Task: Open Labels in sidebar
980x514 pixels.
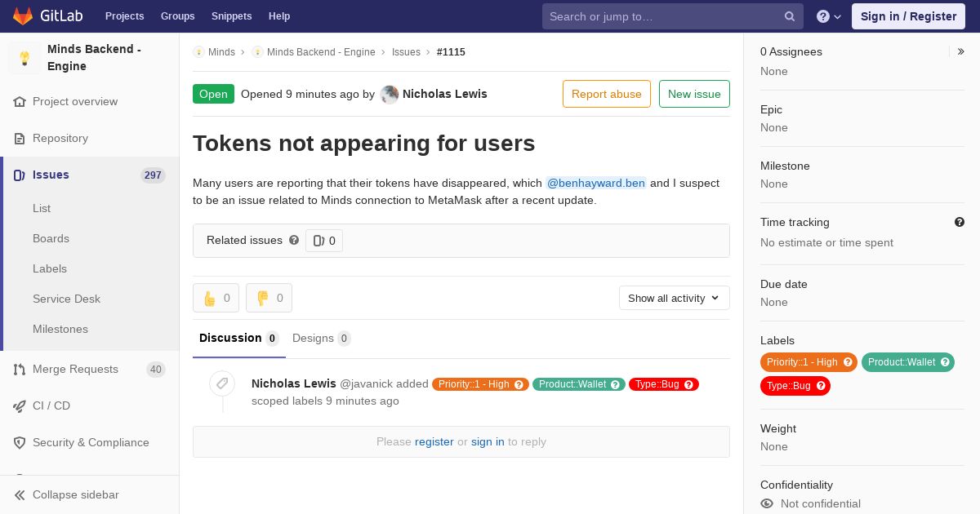Action: pos(50,268)
